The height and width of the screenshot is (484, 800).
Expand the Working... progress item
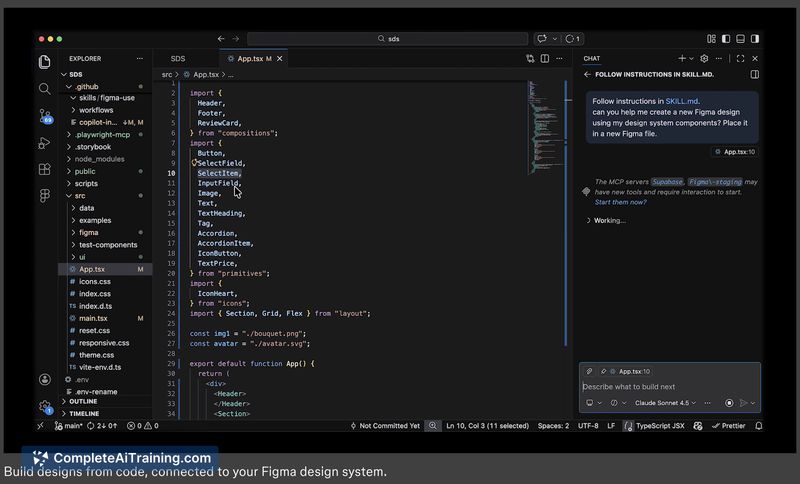click(x=606, y=220)
